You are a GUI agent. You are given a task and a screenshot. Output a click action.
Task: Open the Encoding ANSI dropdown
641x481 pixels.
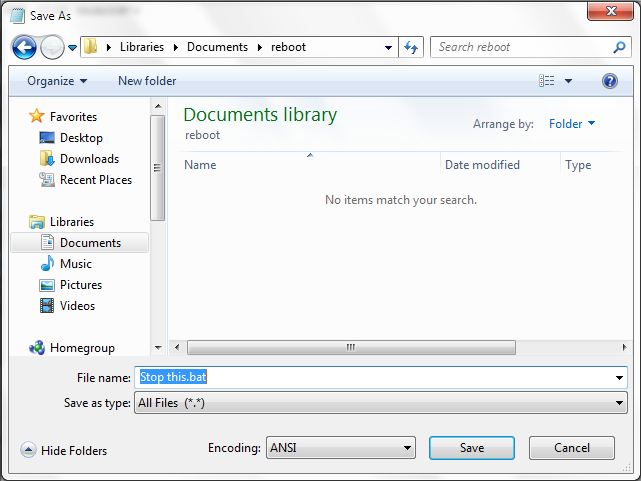341,447
